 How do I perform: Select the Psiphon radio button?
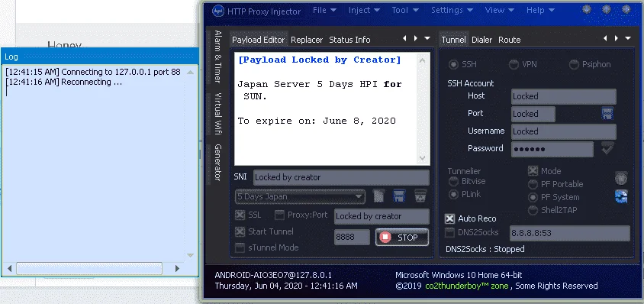[574, 65]
